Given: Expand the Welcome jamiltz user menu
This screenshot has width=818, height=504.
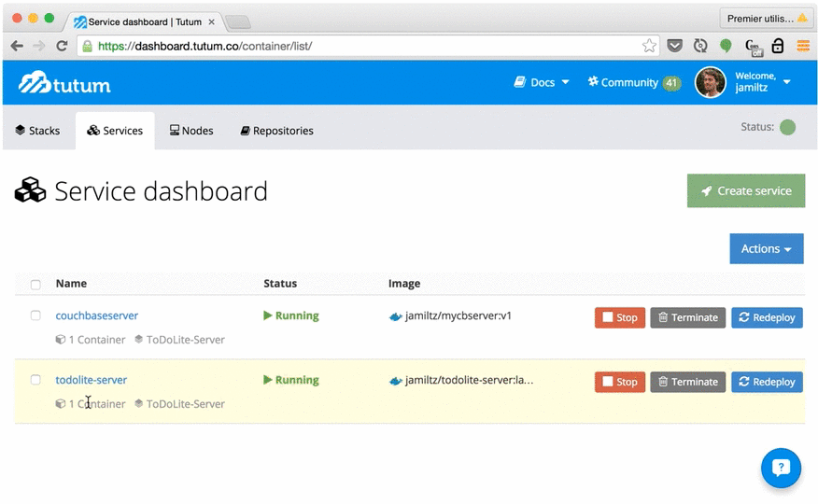Looking at the screenshot, I should coord(763,82).
